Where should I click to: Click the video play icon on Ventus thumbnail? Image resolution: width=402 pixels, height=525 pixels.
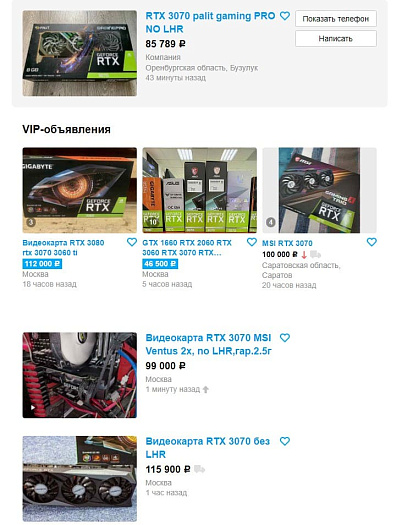click(x=32, y=408)
